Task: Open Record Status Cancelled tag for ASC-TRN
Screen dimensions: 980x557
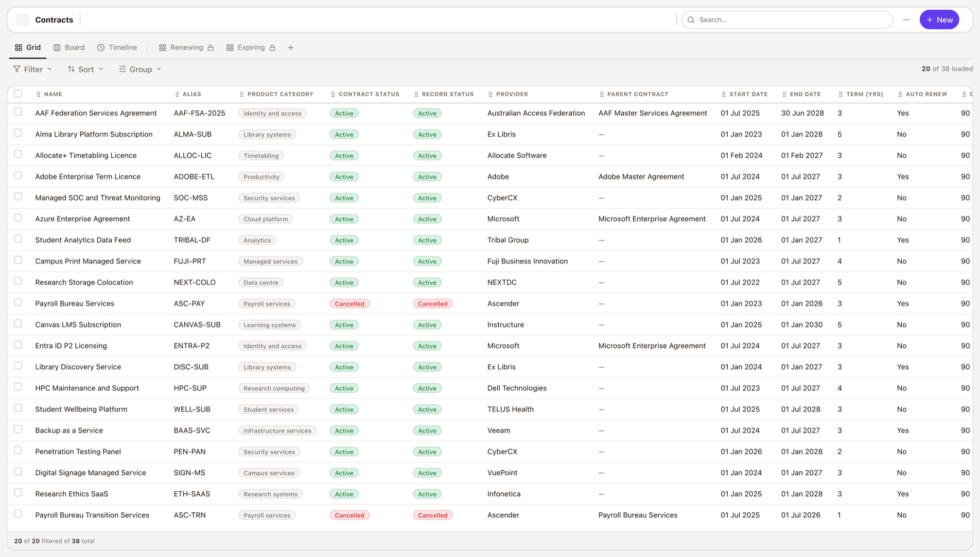Action: [433, 515]
